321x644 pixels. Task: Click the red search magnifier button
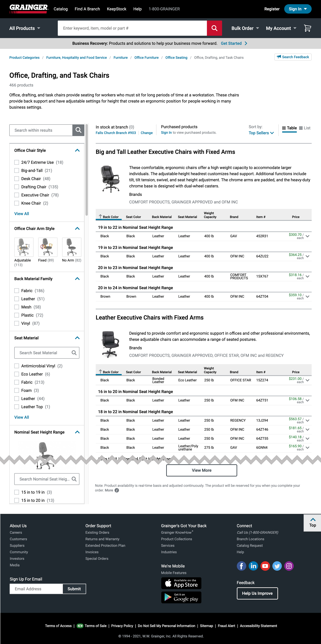click(214, 28)
